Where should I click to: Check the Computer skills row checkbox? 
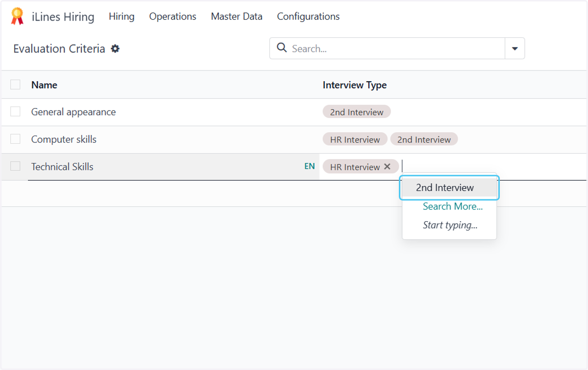pyautogui.click(x=15, y=139)
